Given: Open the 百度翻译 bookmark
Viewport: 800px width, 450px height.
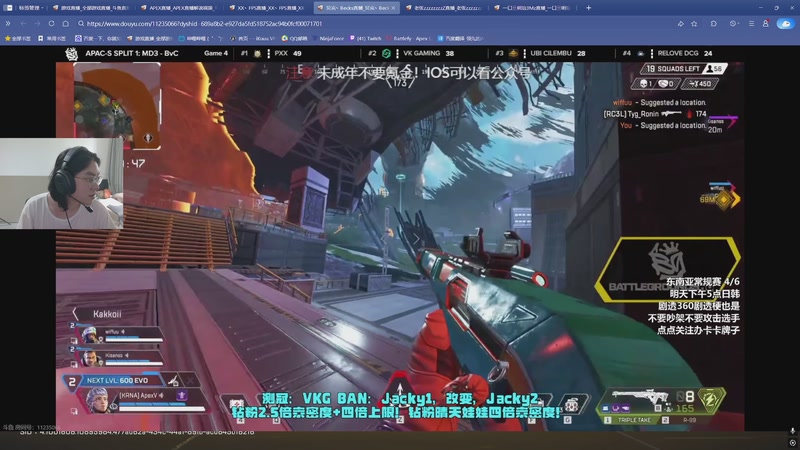Looking at the screenshot, I should point(461,38).
